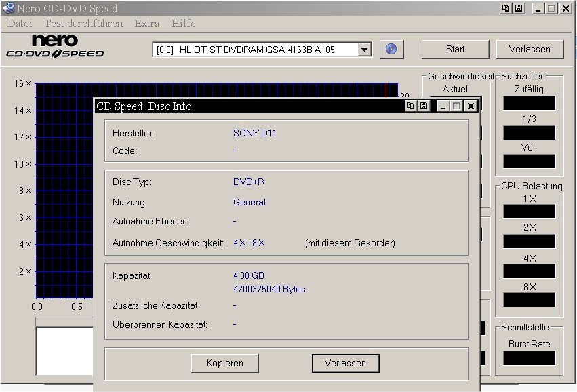
Task: Click the Burst Rate display field
Action: 529,358
